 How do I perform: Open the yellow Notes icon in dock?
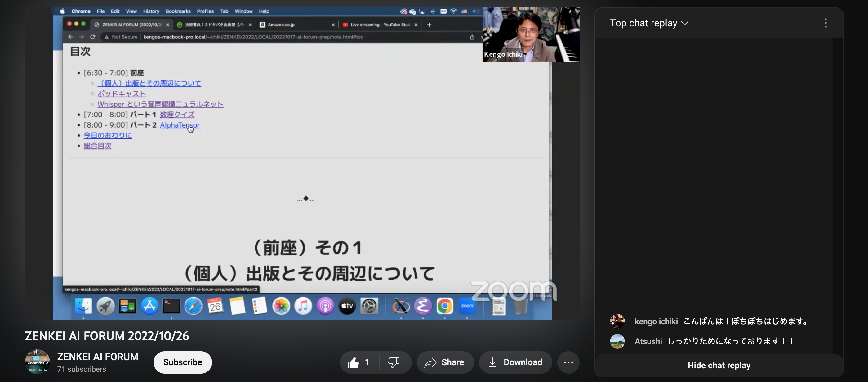pyautogui.click(x=238, y=306)
